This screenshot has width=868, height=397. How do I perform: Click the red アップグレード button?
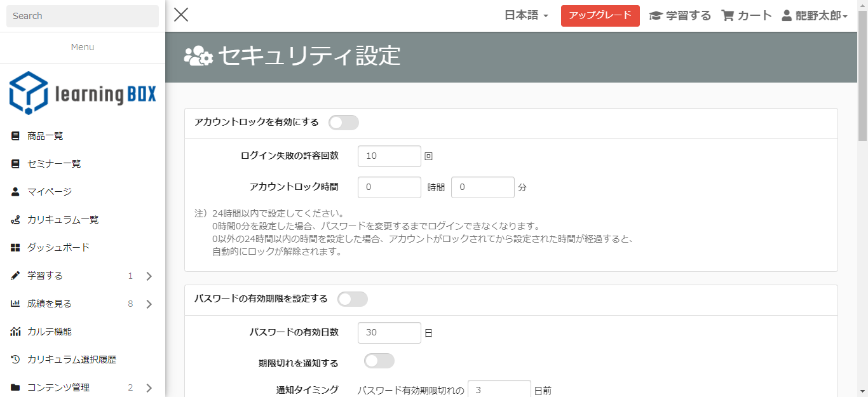click(600, 16)
